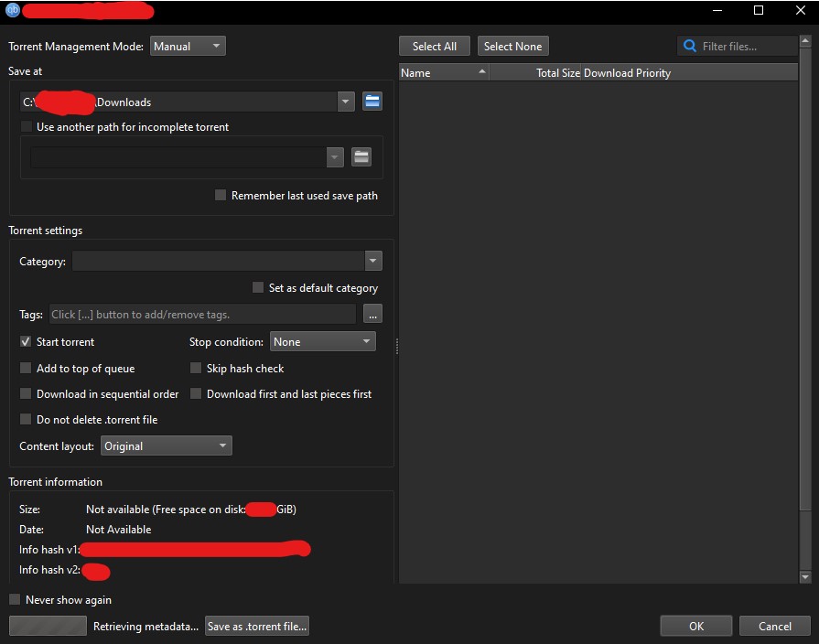Browse for incomplete torrent path folder

pos(361,156)
